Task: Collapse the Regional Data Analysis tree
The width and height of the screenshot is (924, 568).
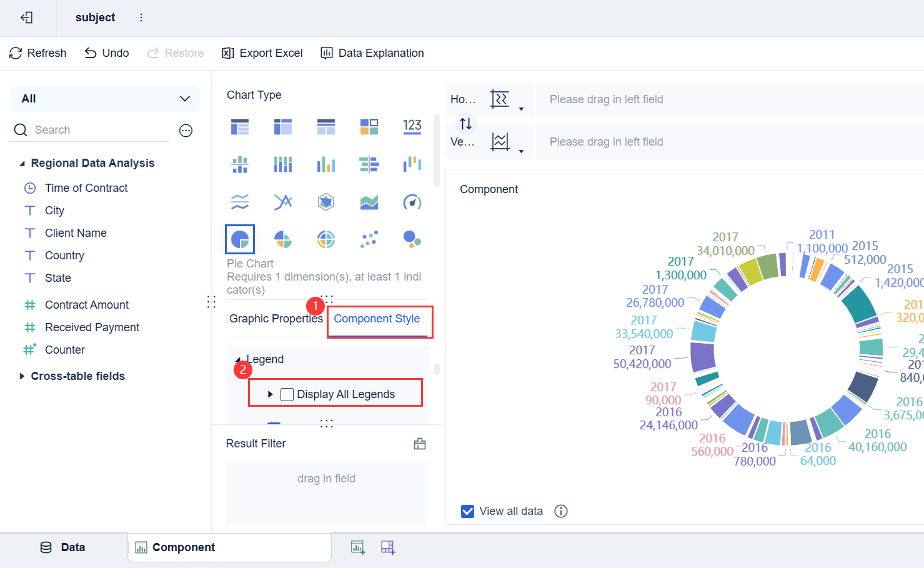Action: pos(22,164)
